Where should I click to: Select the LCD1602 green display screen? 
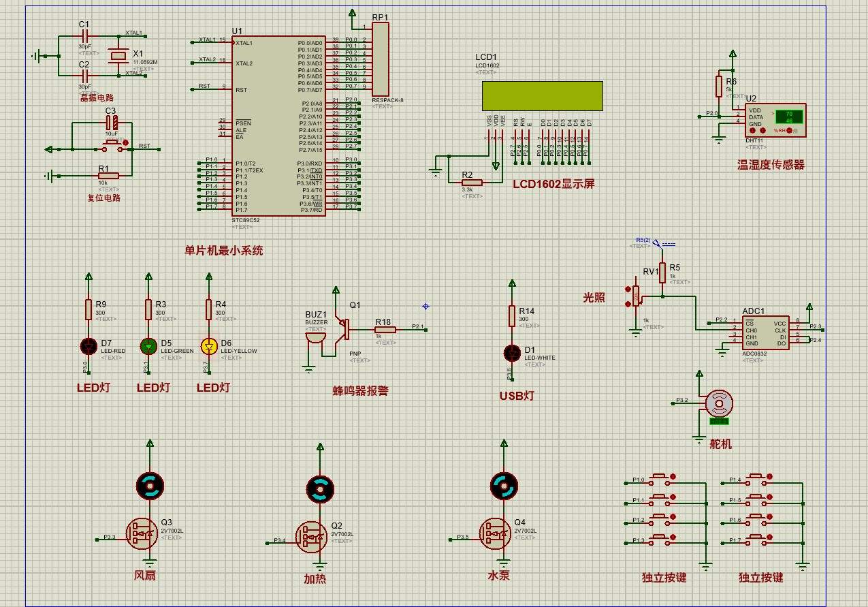coord(542,95)
